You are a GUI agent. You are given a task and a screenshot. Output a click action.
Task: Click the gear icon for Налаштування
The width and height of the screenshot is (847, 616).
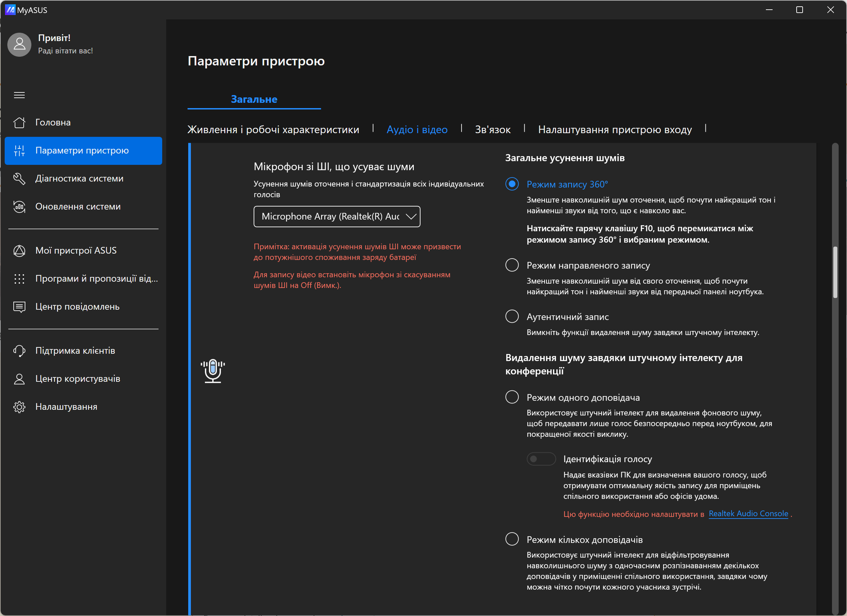(x=19, y=407)
